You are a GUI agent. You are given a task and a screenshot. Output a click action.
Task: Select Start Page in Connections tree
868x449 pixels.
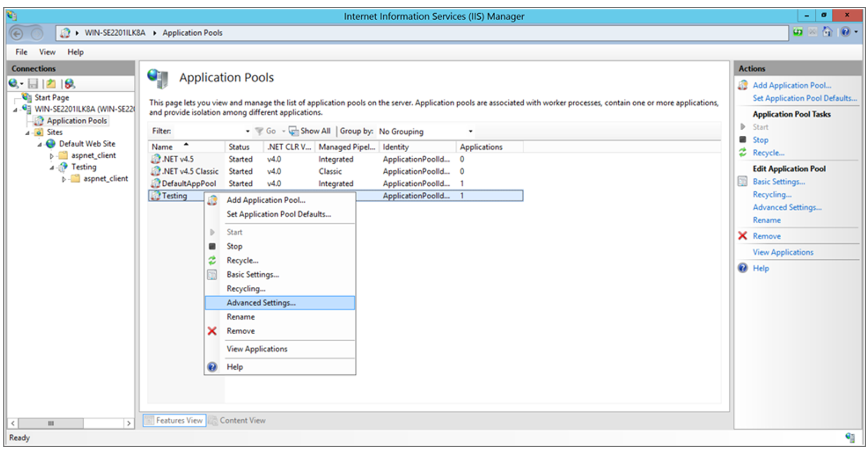(52, 97)
